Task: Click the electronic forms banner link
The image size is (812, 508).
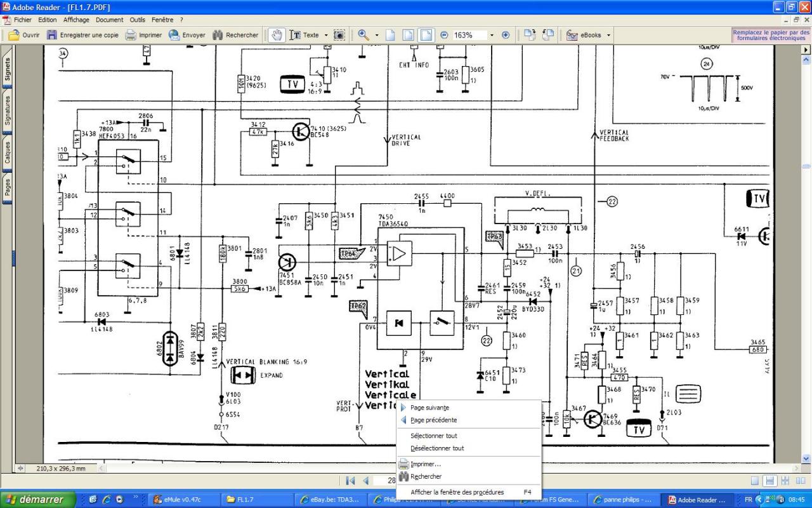Action: [x=771, y=35]
